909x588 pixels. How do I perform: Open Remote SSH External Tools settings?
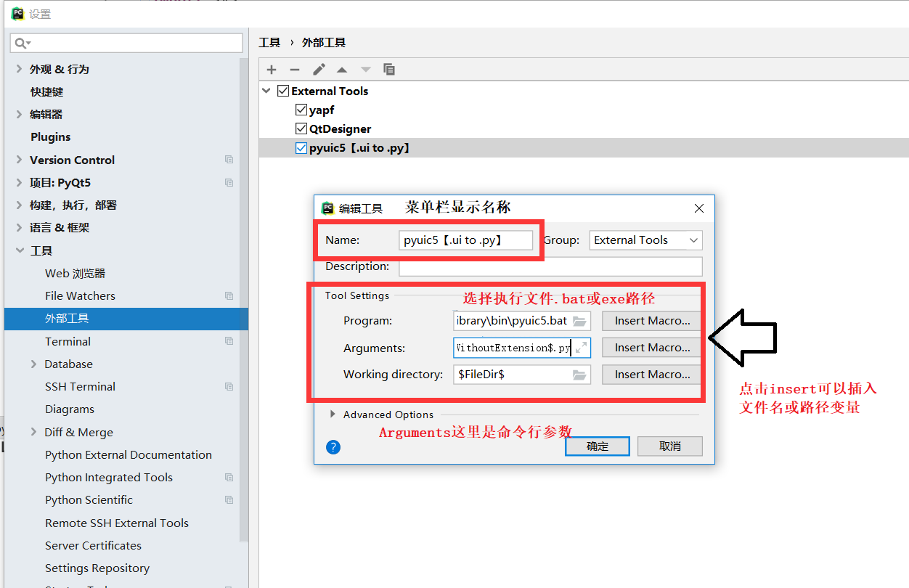point(117,523)
